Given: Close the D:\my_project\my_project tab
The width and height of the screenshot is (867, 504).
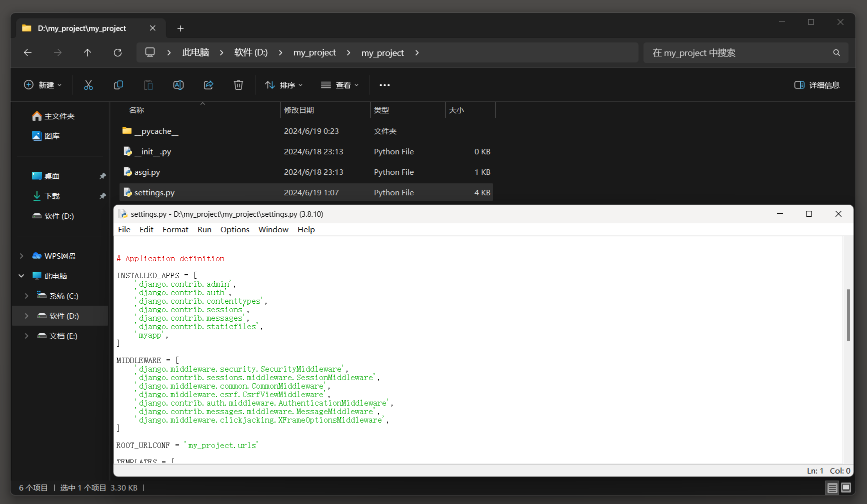Looking at the screenshot, I should click(152, 28).
